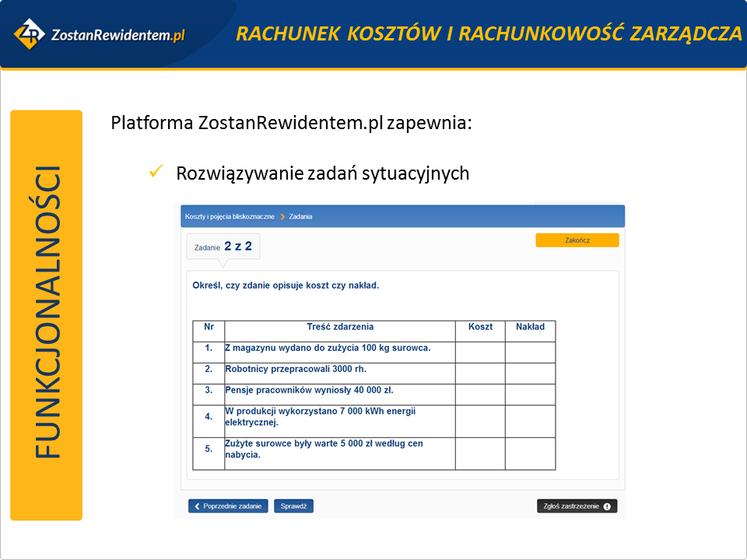Click the Zgłoś zastrzeżenie button
The width and height of the screenshot is (747, 560).
(x=577, y=506)
